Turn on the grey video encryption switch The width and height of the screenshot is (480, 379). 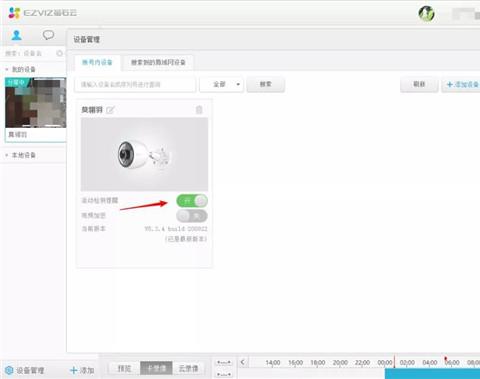click(x=192, y=216)
